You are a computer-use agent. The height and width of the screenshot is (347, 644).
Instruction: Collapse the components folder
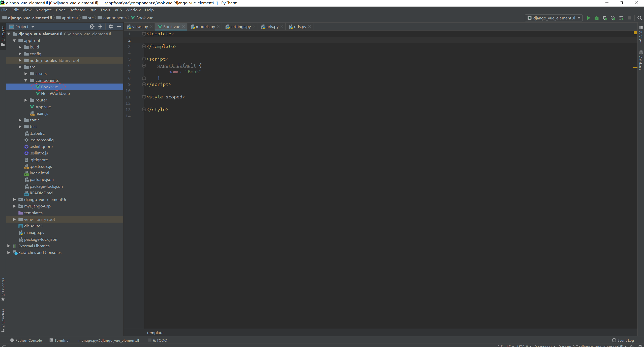tap(26, 80)
